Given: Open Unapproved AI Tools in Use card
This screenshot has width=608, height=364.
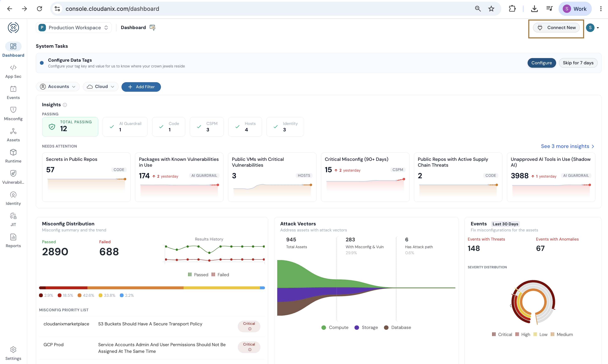Looking at the screenshot, I should (x=551, y=177).
